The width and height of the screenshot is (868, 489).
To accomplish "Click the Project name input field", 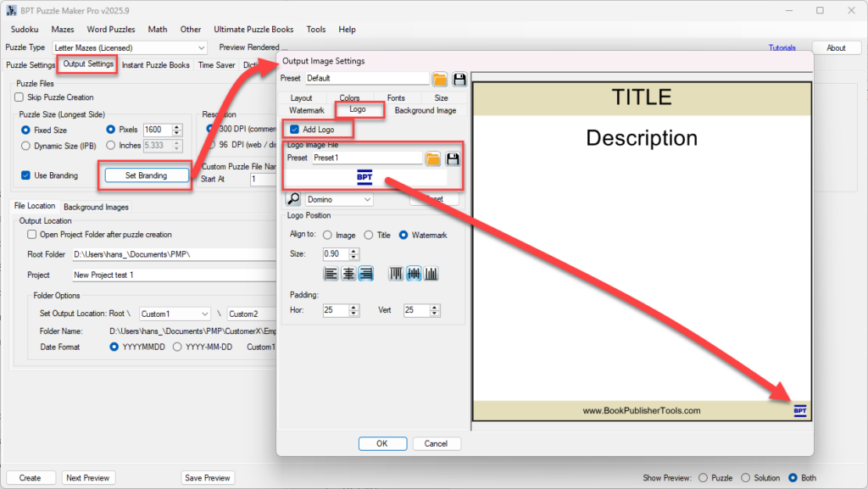I will coord(170,275).
